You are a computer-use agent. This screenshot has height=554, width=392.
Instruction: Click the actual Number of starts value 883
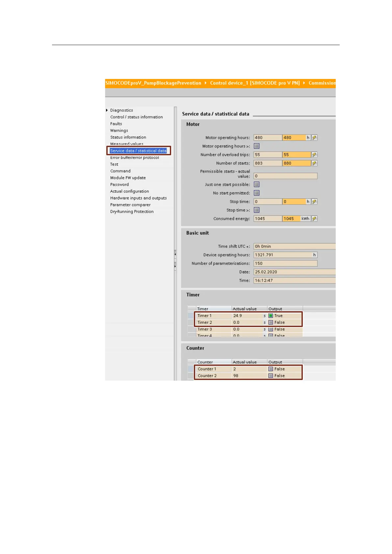point(268,163)
